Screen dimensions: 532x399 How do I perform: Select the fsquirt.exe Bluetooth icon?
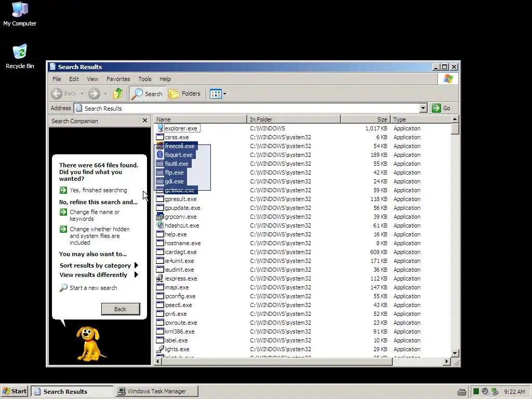click(x=160, y=155)
